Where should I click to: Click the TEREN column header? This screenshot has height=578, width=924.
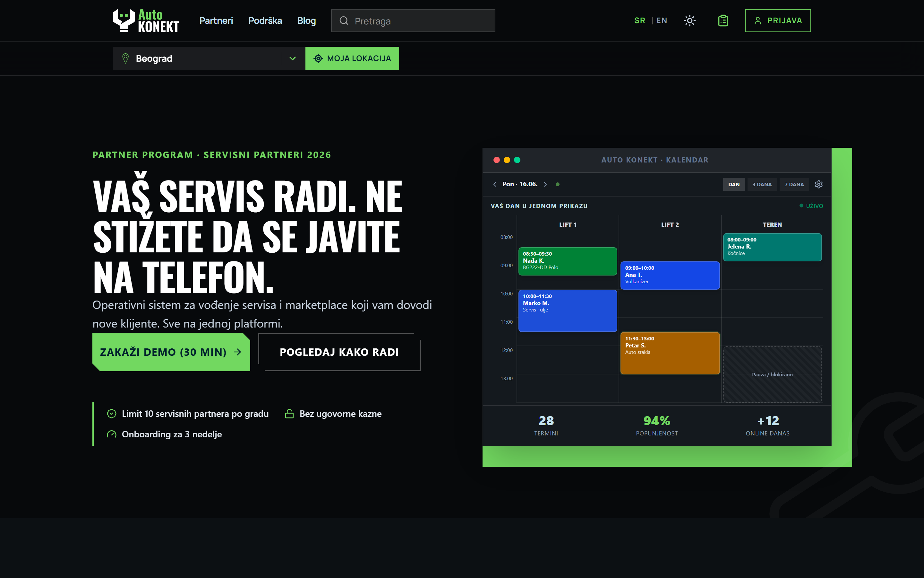772,225
